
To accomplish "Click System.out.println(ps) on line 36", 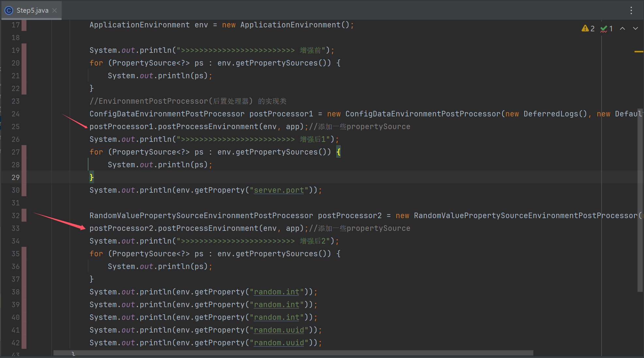I will point(160,266).
